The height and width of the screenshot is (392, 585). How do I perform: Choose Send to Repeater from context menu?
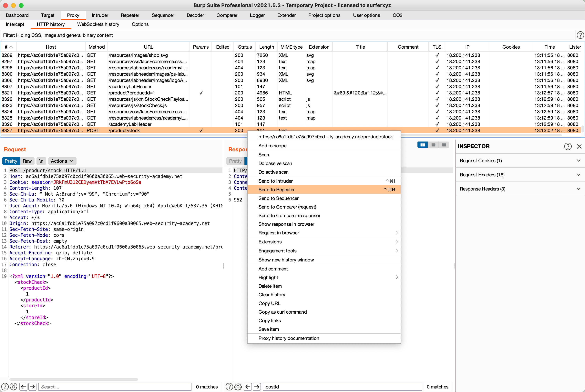[324, 190]
